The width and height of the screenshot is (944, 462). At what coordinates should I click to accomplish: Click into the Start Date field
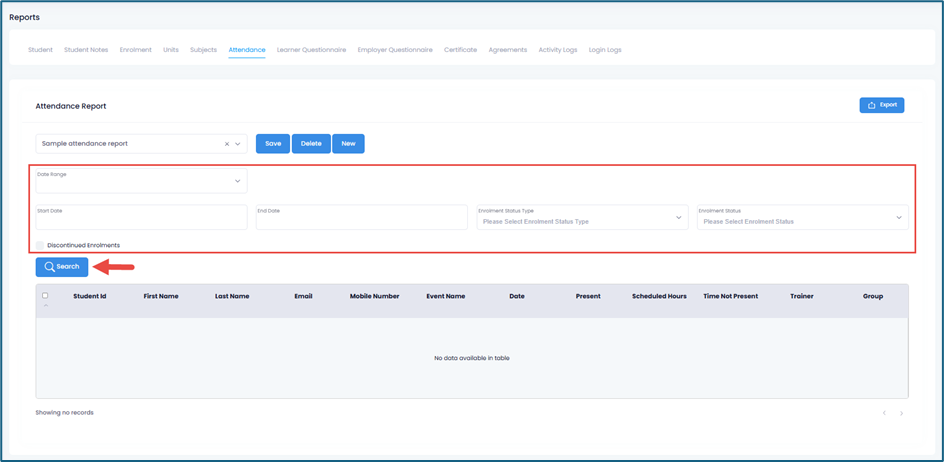(141, 218)
